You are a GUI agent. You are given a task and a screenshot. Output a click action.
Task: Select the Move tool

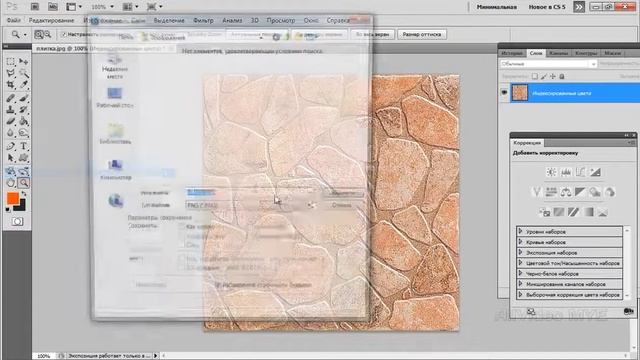24,62
